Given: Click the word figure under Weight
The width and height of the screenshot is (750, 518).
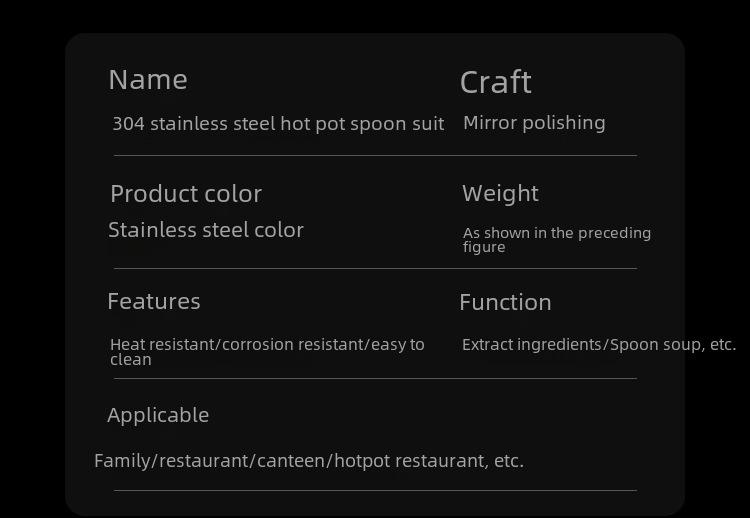Looking at the screenshot, I should 484,247.
